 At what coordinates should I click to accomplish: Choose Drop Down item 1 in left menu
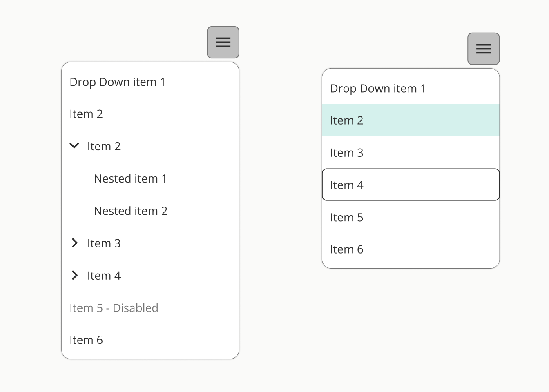tap(117, 82)
